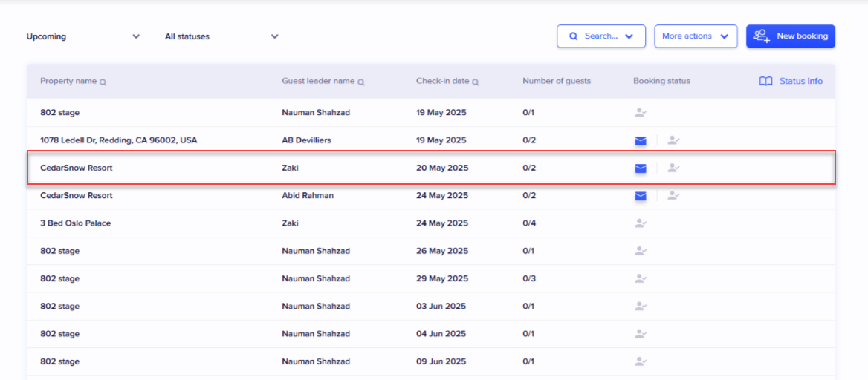The height and width of the screenshot is (380, 868).
Task: Click search magnifier beside Property name header
Action: click(x=103, y=82)
